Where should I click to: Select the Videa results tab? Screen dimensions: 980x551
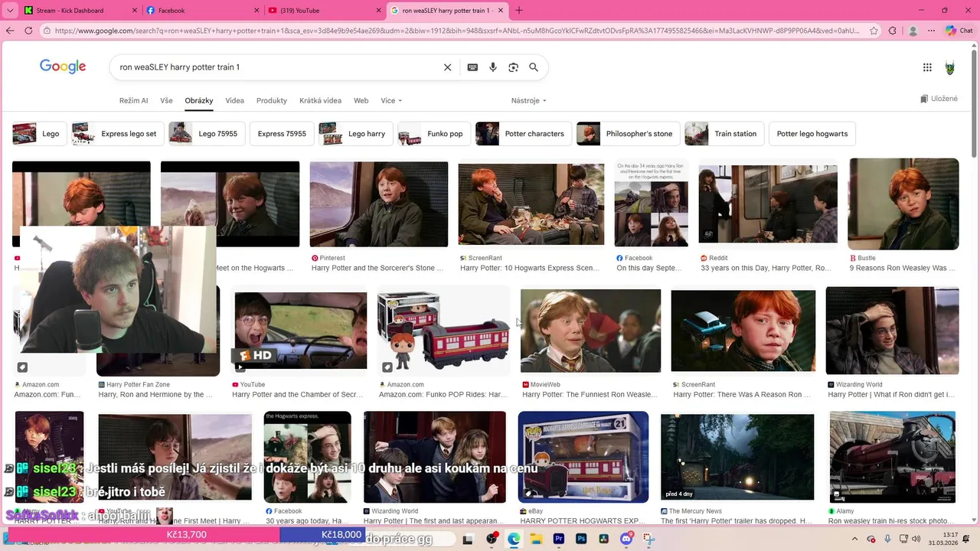pyautogui.click(x=234, y=100)
